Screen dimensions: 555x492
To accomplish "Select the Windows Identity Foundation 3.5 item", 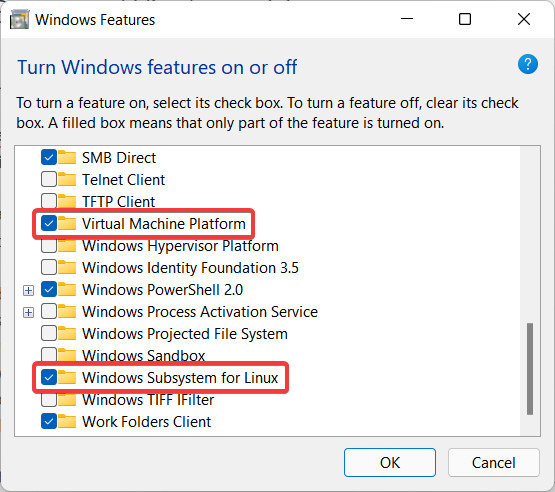I will tap(190, 268).
